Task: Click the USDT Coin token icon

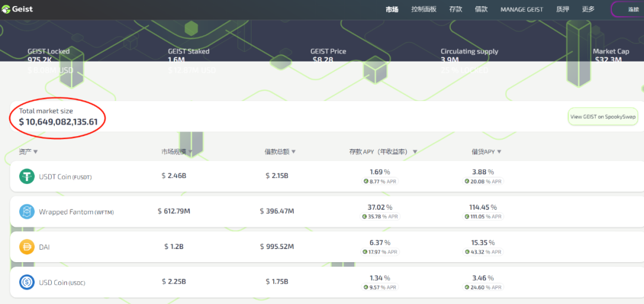Action: 27,176
